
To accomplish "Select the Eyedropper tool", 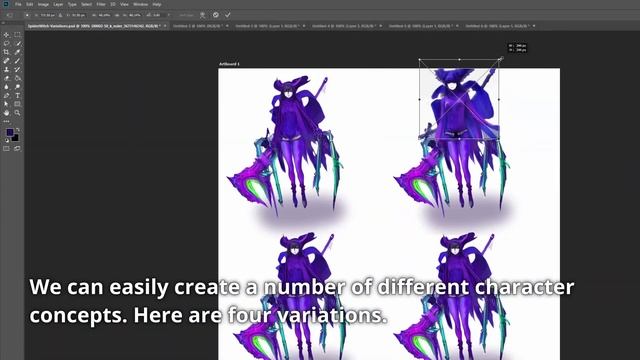I will coord(18,52).
